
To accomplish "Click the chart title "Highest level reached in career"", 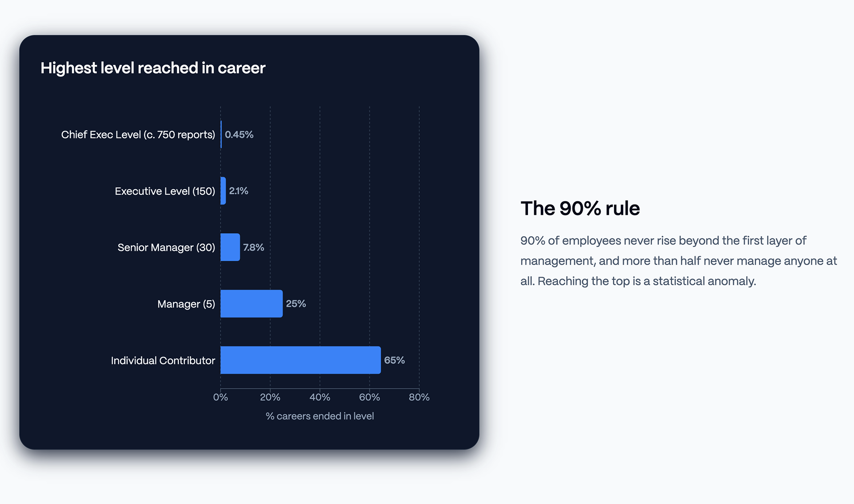I will [153, 68].
